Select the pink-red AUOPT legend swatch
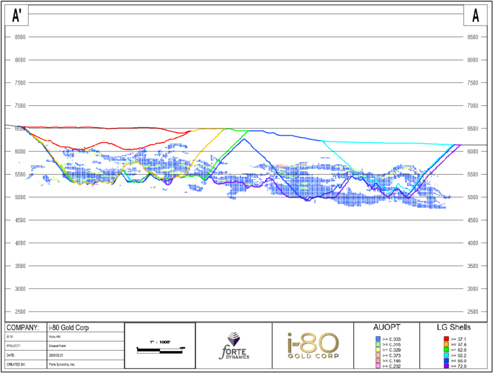The height and width of the screenshot is (373, 493). pos(378,361)
